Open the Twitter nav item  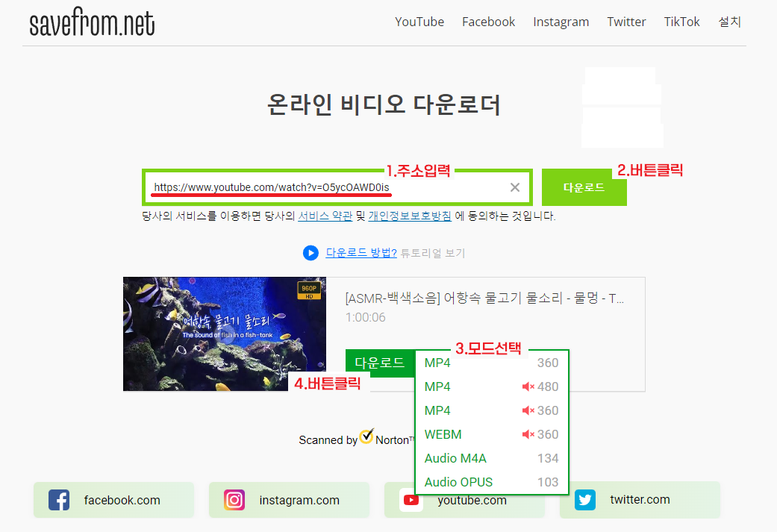626,22
